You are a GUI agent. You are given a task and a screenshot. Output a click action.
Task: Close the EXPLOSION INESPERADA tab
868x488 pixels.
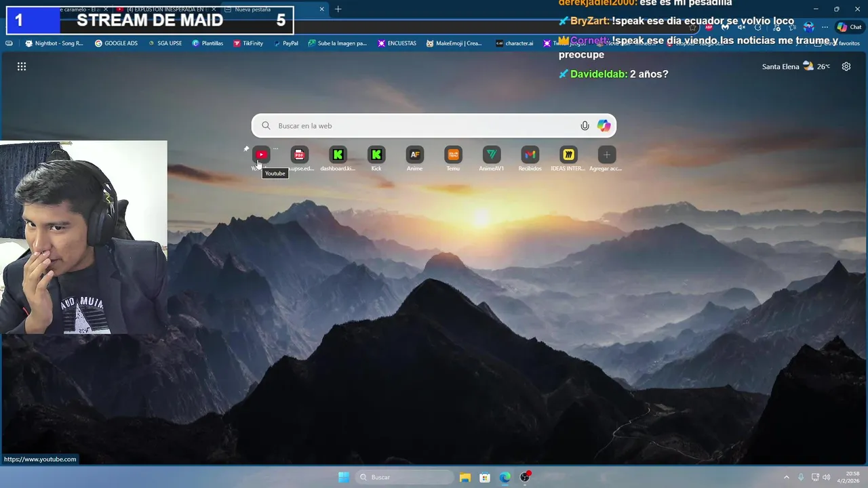pos(212,9)
